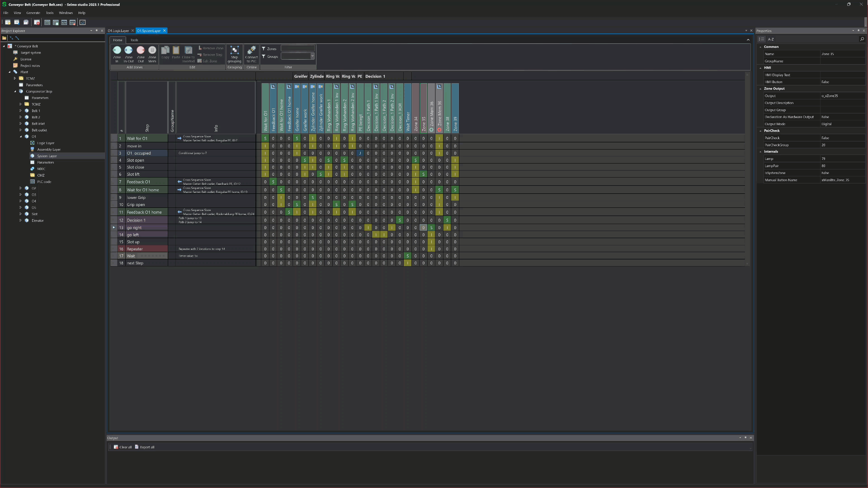Click the Properties search magnifier icon
Viewport: 868px width, 488px height.
point(862,39)
